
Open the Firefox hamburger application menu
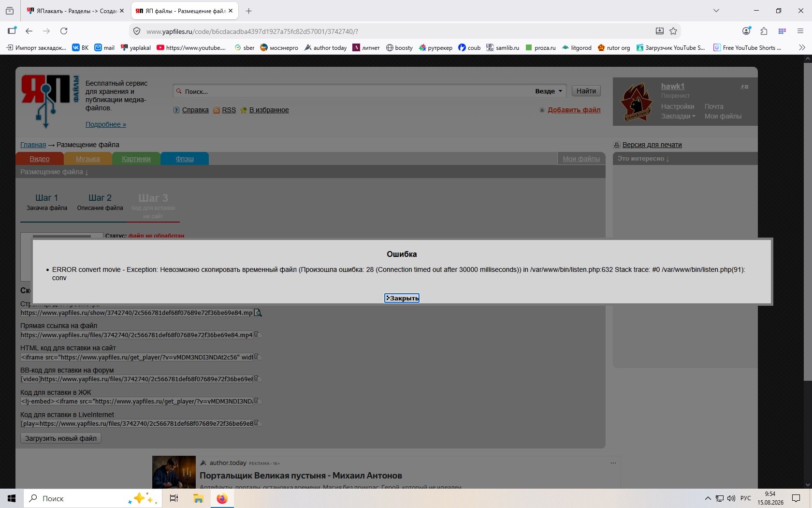click(x=800, y=30)
